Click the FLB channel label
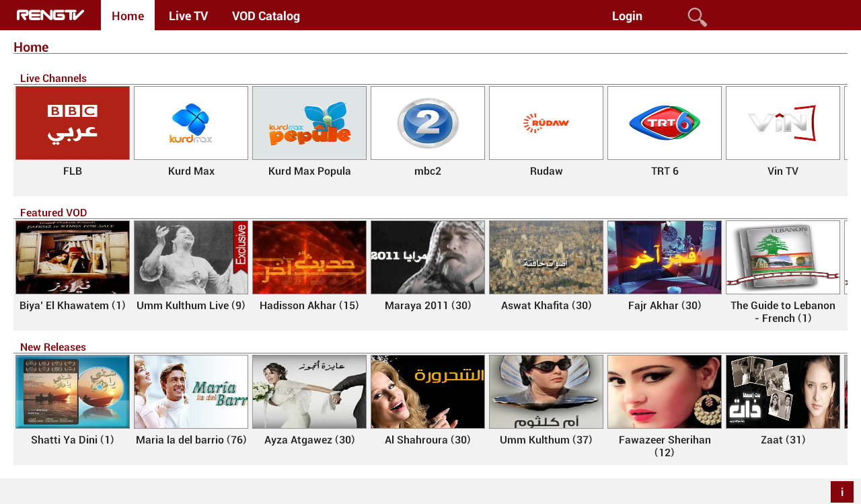Screen dimensions: 861x504 [73, 171]
